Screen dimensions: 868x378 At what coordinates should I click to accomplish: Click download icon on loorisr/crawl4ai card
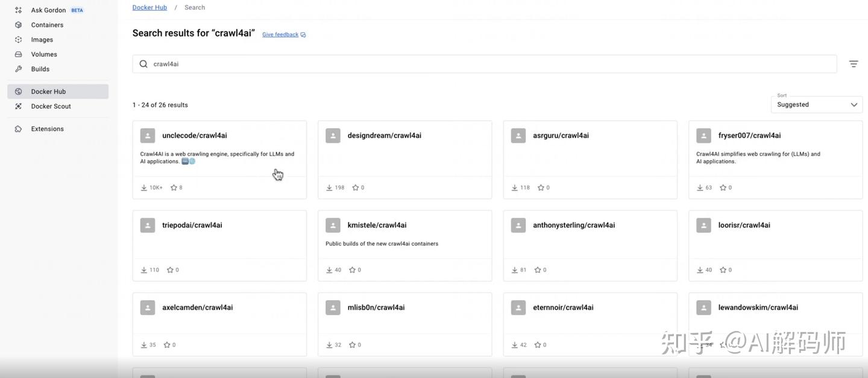700,270
